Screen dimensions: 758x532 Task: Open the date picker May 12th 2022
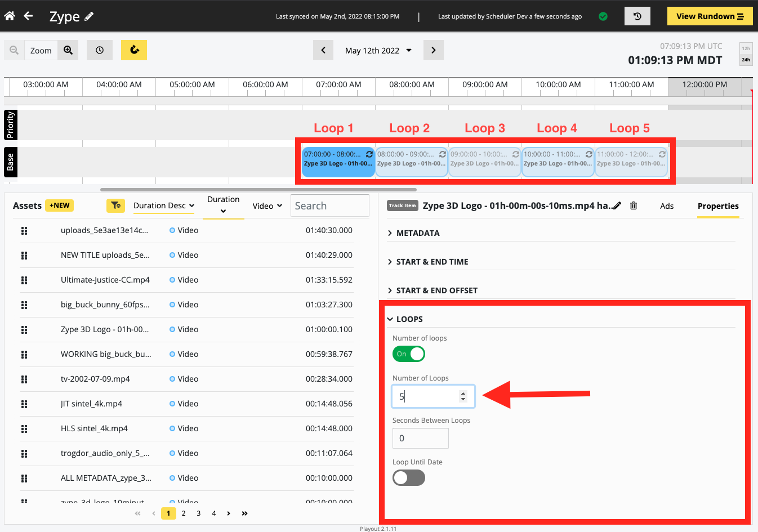(x=378, y=50)
